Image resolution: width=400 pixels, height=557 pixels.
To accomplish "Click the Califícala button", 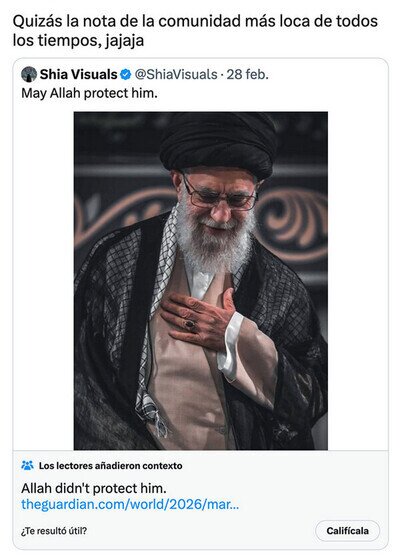I will point(347,531).
